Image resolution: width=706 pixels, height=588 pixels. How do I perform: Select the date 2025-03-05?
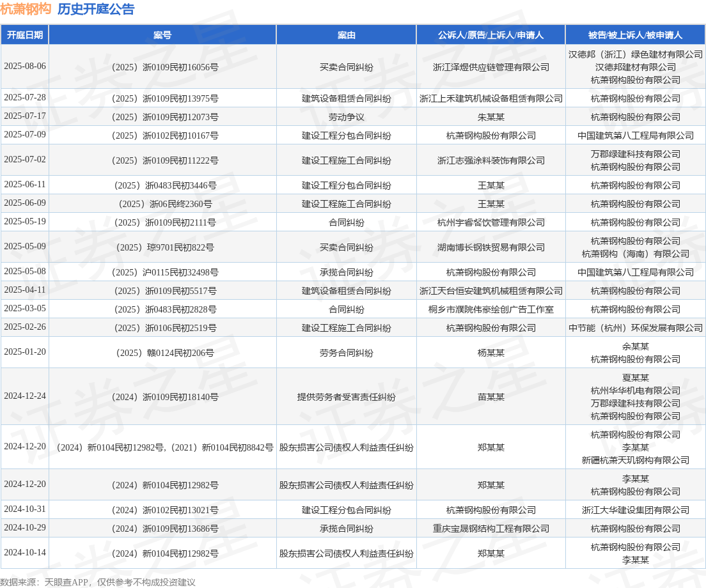[x=25, y=308]
